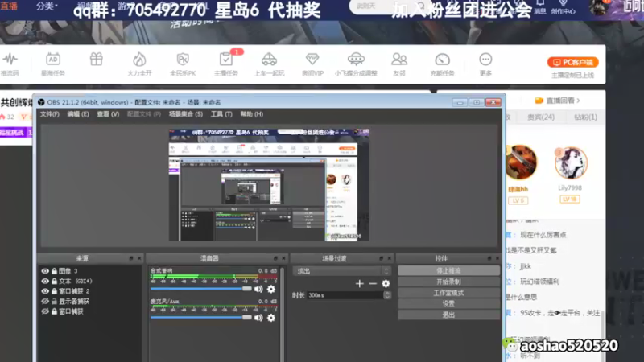Click the orange PC客户端 button
The width and height of the screenshot is (644, 362).
(572, 63)
